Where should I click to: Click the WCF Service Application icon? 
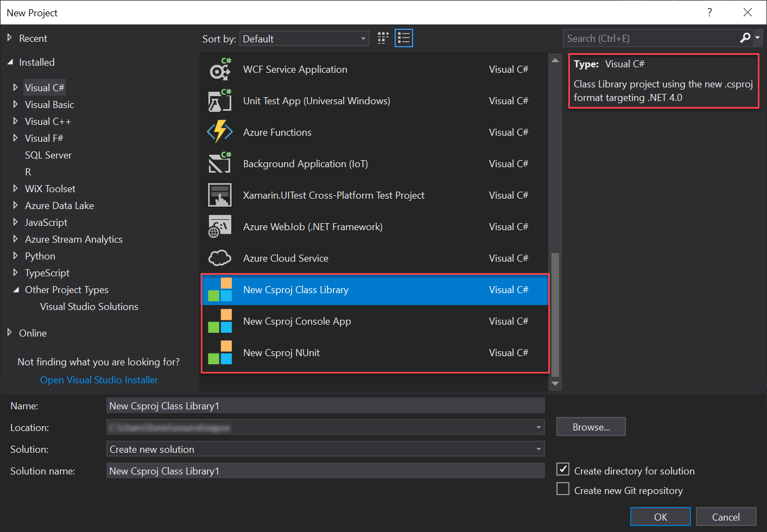[220, 69]
